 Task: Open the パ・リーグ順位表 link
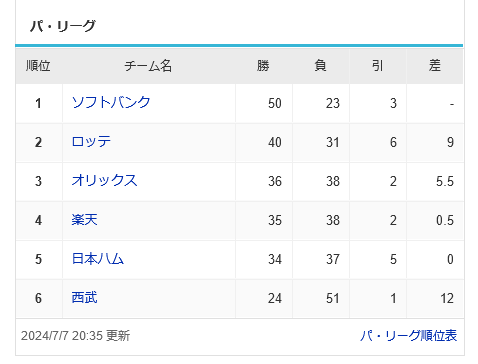[408, 336]
